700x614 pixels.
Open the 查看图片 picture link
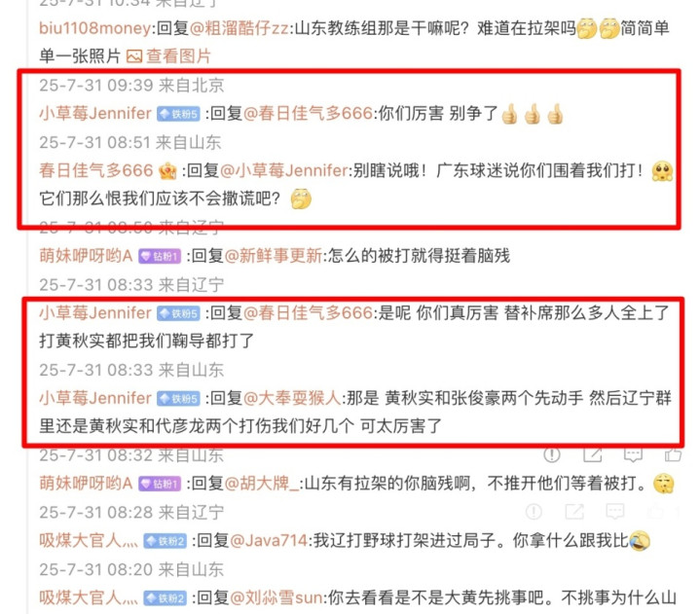pyautogui.click(x=178, y=56)
